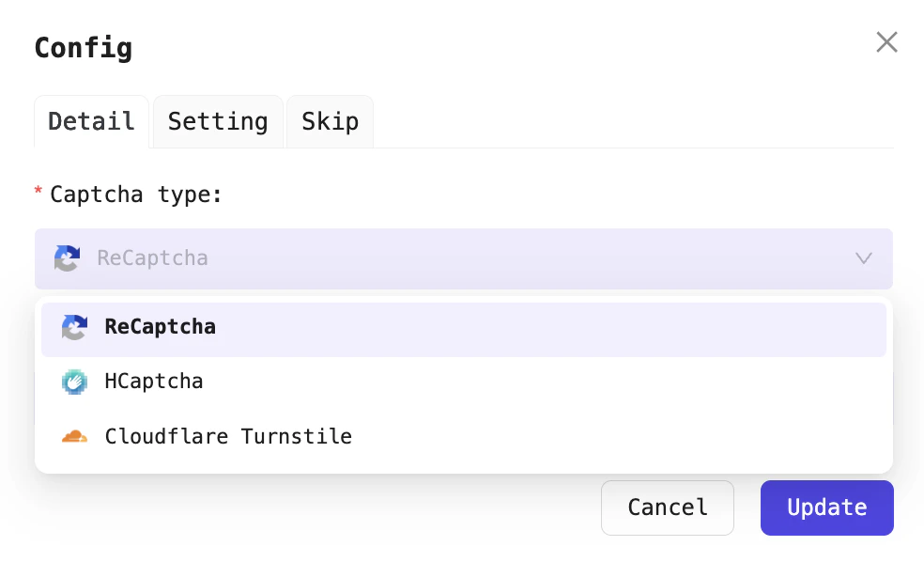Click the Config dialog title

click(84, 47)
